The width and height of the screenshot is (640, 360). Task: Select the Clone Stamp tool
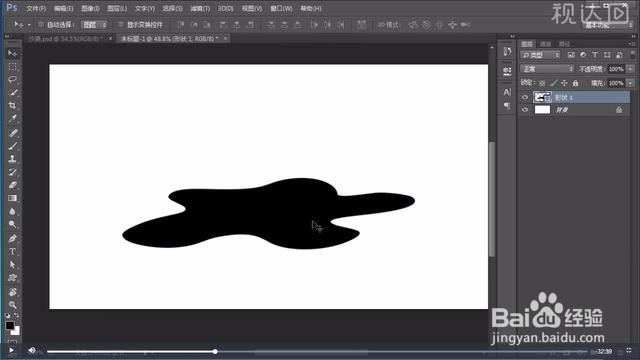tap(12, 159)
